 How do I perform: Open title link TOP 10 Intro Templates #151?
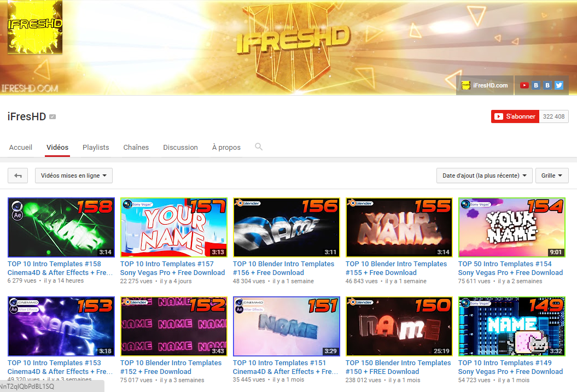285,367
